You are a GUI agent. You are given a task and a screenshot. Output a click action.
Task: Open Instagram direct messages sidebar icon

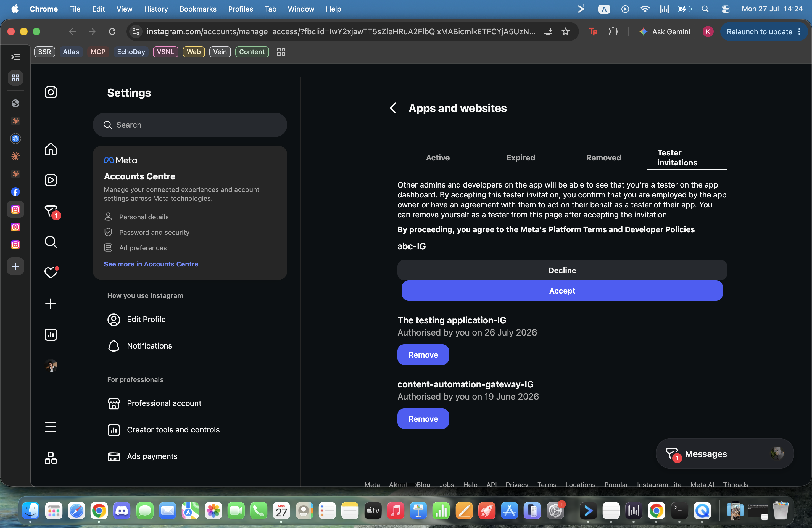click(52, 211)
